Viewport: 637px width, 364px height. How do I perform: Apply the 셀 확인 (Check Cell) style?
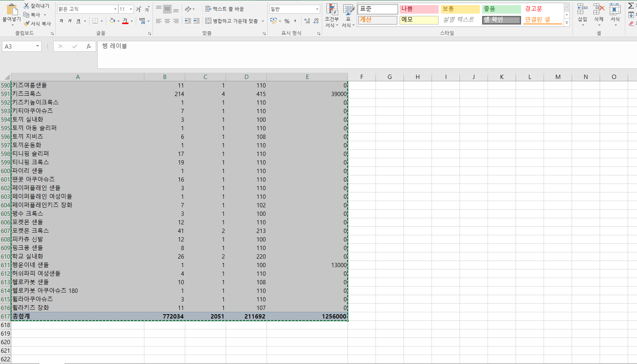point(501,20)
